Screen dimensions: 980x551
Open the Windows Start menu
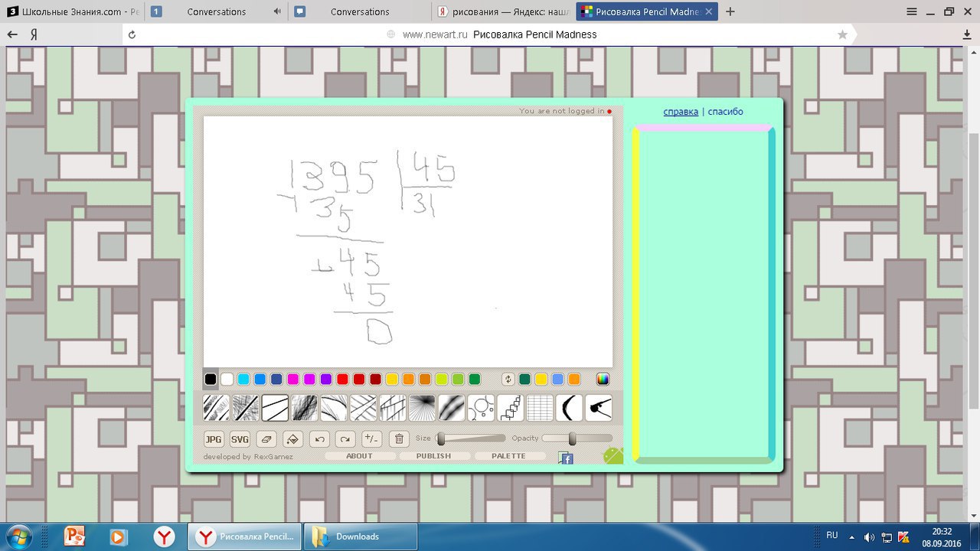coord(18,536)
